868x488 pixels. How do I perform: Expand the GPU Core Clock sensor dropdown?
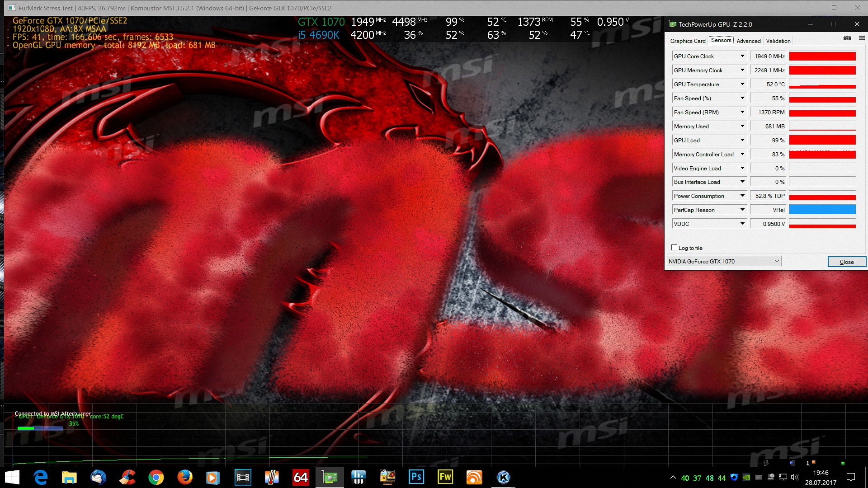(742, 56)
